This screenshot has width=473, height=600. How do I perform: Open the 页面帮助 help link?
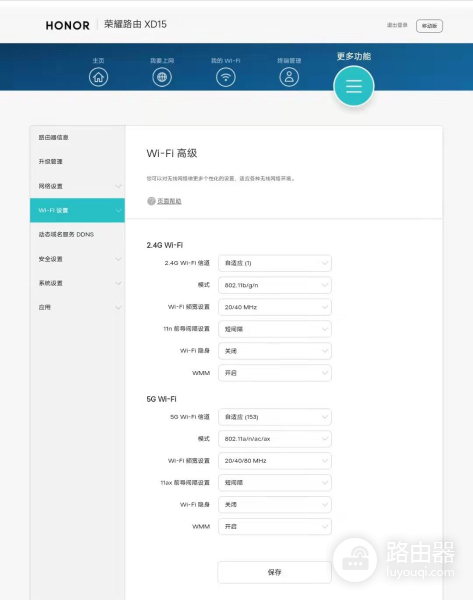(169, 201)
